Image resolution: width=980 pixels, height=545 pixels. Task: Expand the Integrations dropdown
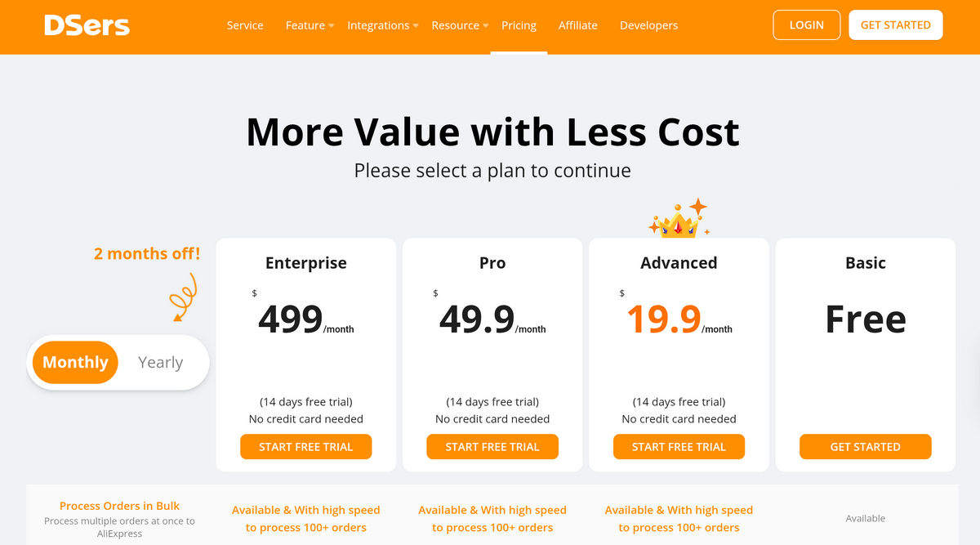pyautogui.click(x=378, y=25)
